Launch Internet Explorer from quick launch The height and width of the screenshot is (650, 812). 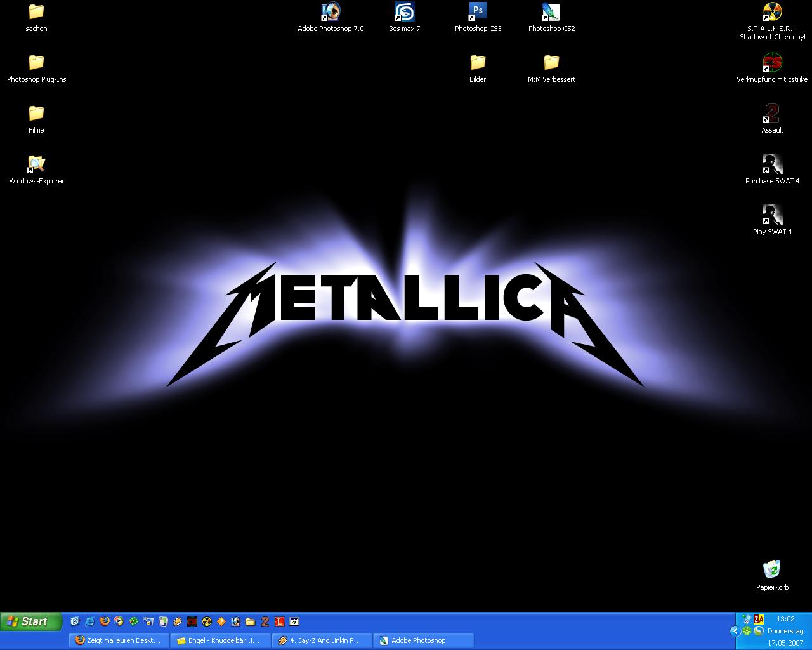[90, 621]
